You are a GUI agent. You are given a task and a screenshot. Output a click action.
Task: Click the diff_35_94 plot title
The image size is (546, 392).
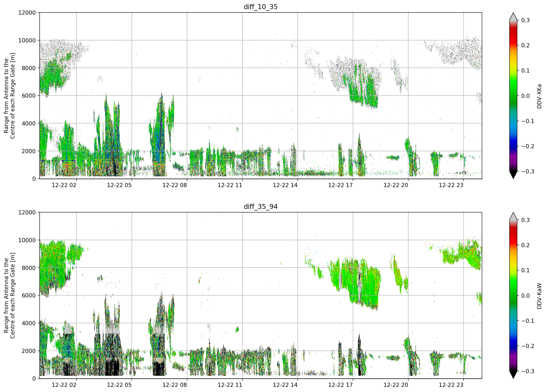click(x=260, y=207)
